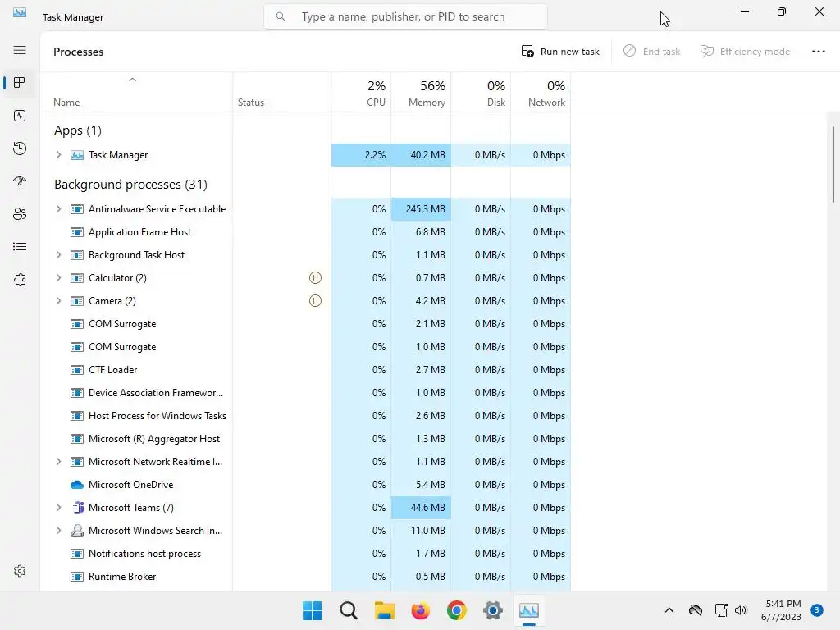Select Microsoft (R) Aggregator Host row
The height and width of the screenshot is (630, 840).
coord(306,440)
